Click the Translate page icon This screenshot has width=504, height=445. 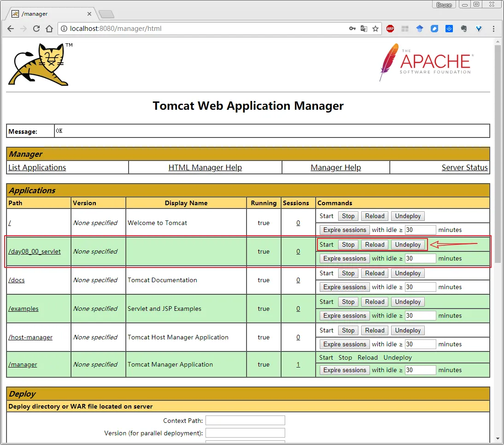364,29
